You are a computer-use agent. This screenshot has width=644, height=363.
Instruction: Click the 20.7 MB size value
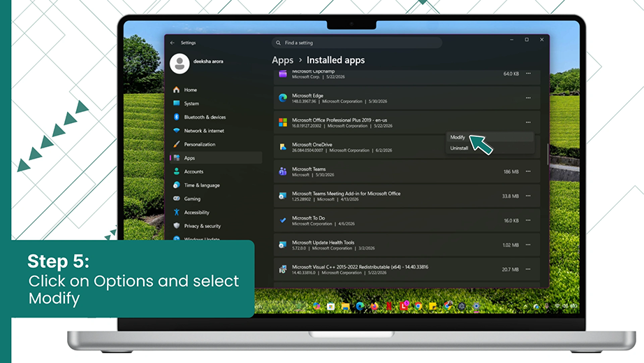point(510,270)
